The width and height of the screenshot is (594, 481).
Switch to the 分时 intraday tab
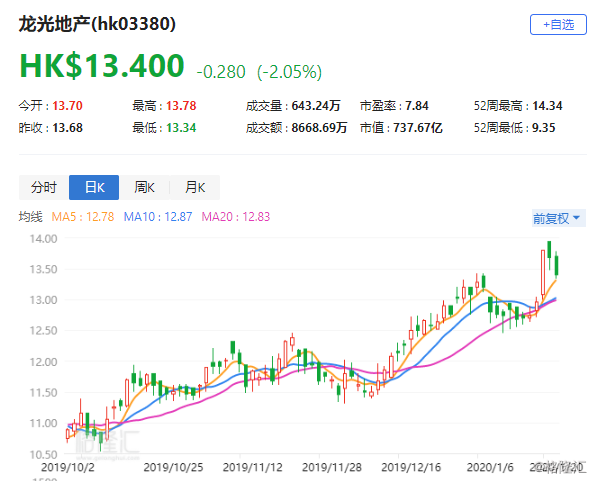tap(44, 187)
